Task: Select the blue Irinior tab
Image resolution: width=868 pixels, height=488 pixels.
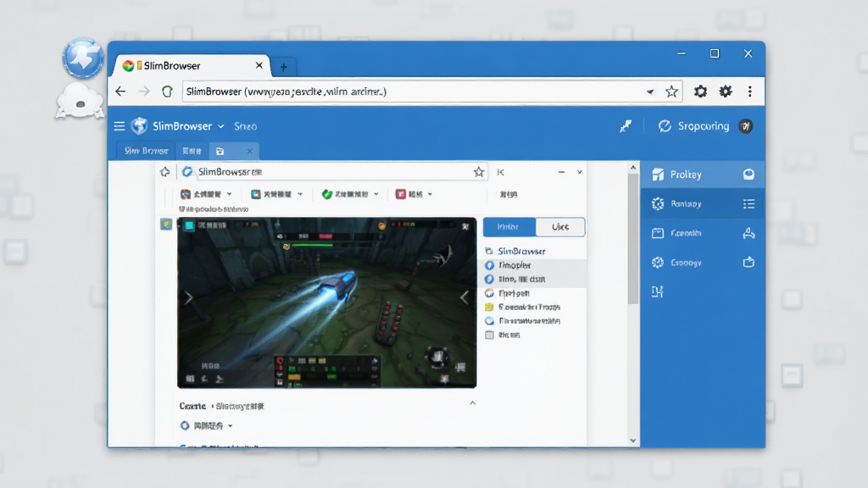Action: pos(509,227)
